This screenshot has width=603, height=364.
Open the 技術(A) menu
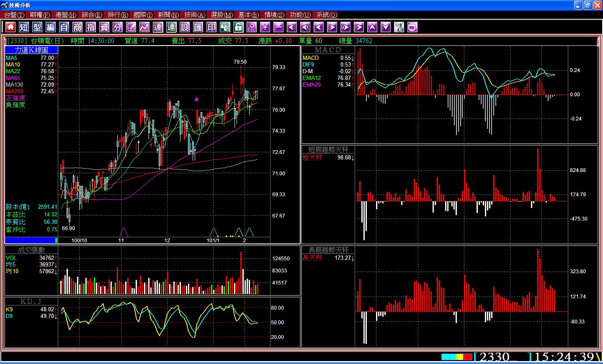(x=195, y=15)
